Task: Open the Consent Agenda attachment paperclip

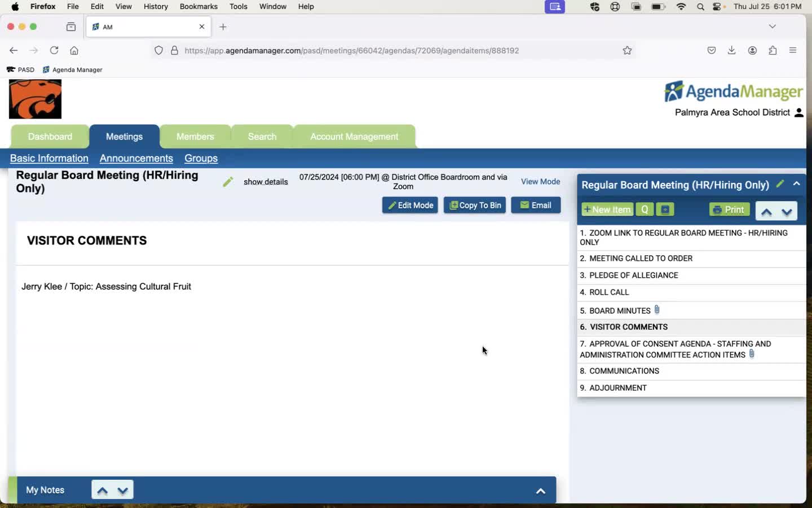Action: click(752, 354)
